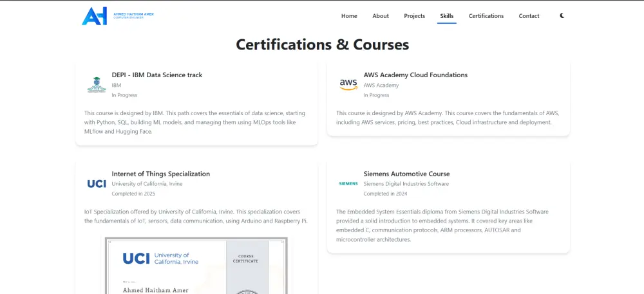The height and width of the screenshot is (294, 644).
Task: Click the 'University of California, Irvine' subtitle
Action: click(147, 184)
